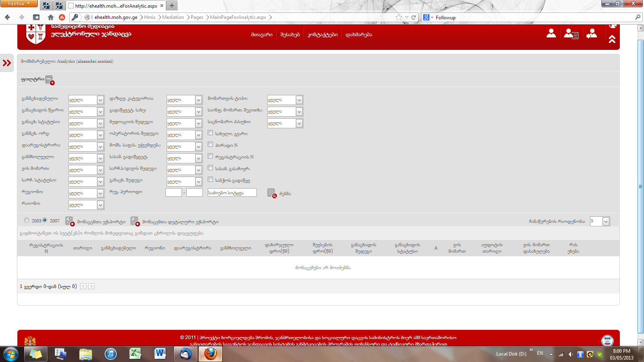This screenshot has height=362, width=644.
Task: Collapse the ფილტრი filter panel icon
Action: (49, 80)
